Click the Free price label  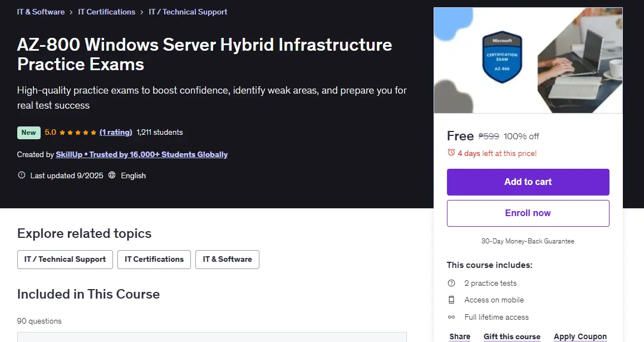pyautogui.click(x=460, y=136)
